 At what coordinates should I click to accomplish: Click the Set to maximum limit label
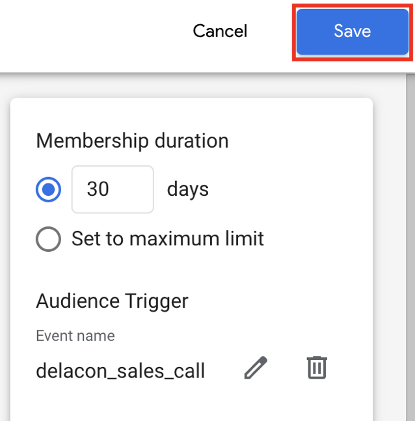pos(168,239)
